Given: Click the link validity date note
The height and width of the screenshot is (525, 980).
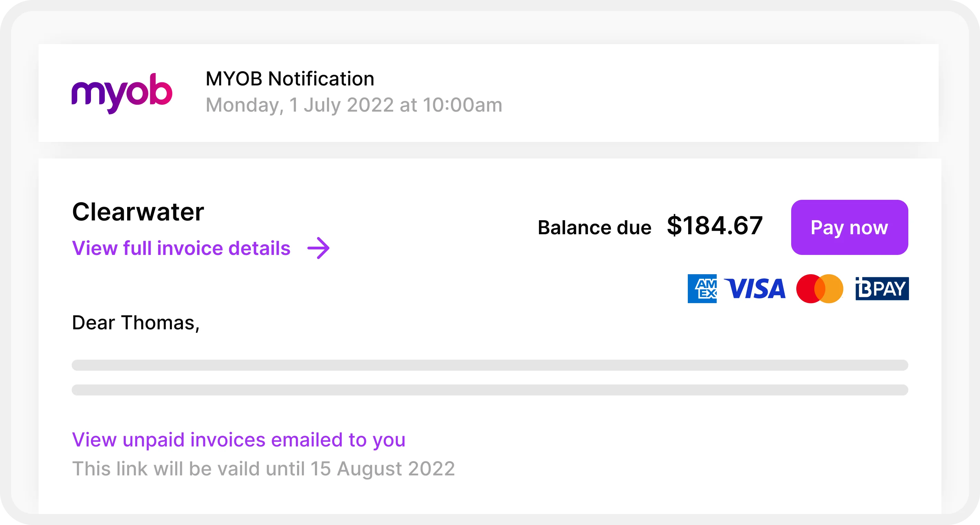Looking at the screenshot, I should tap(263, 469).
